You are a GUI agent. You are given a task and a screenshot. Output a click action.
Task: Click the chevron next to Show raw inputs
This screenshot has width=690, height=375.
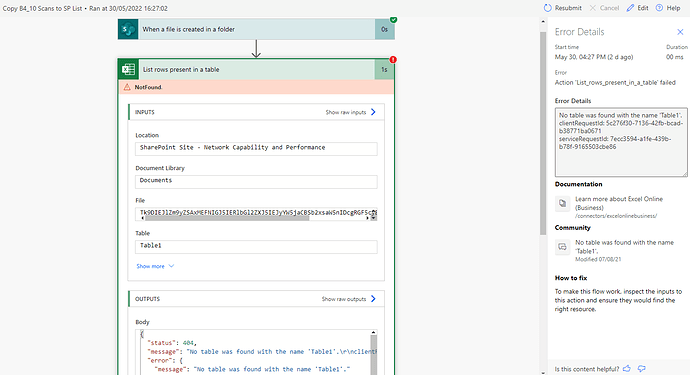pos(373,112)
